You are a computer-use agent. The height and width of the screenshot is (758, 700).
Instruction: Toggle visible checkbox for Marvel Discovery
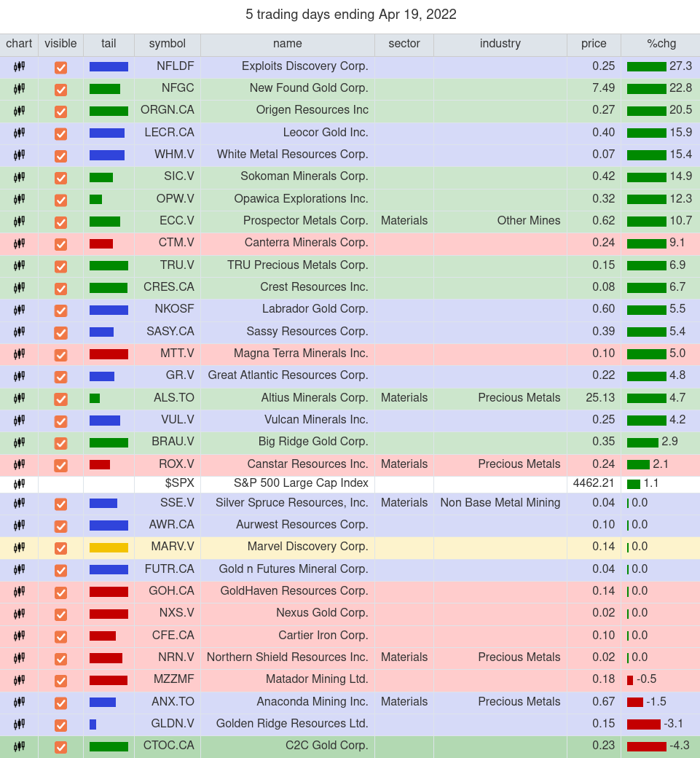60,547
